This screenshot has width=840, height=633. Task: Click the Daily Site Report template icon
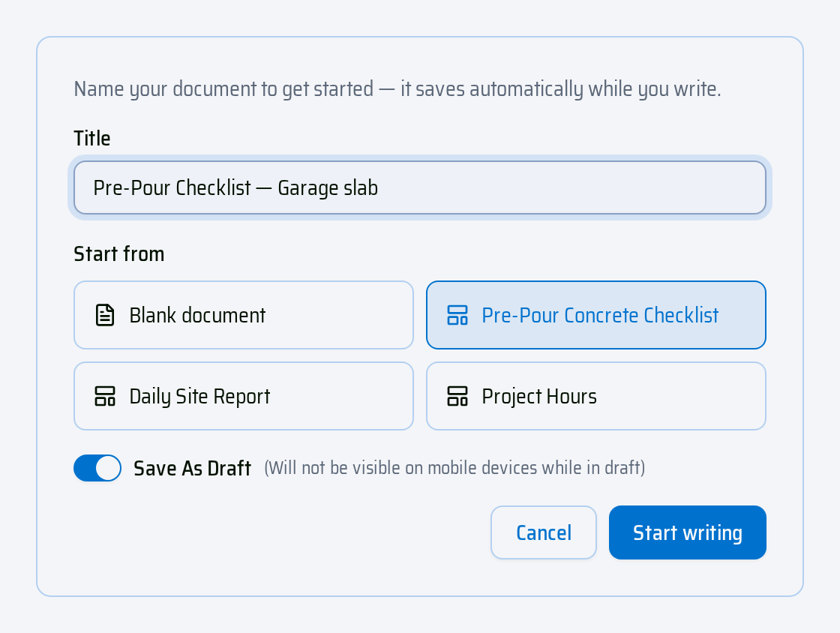[x=105, y=396]
